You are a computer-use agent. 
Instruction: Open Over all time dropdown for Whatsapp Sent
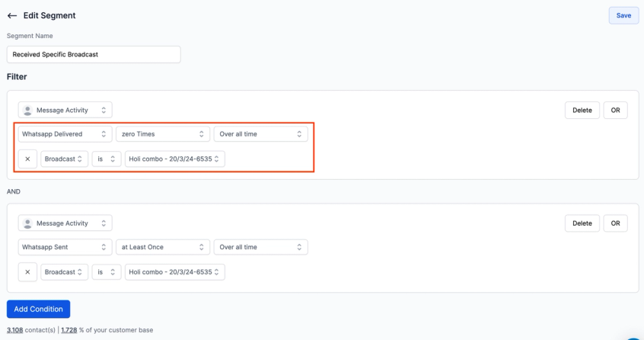coord(260,247)
